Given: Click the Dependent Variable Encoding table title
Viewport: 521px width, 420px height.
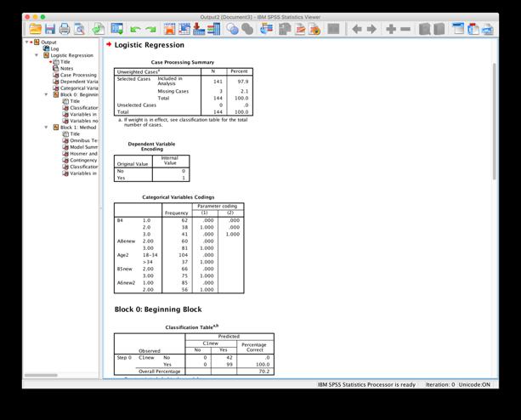Looking at the screenshot, I should coord(151,146).
